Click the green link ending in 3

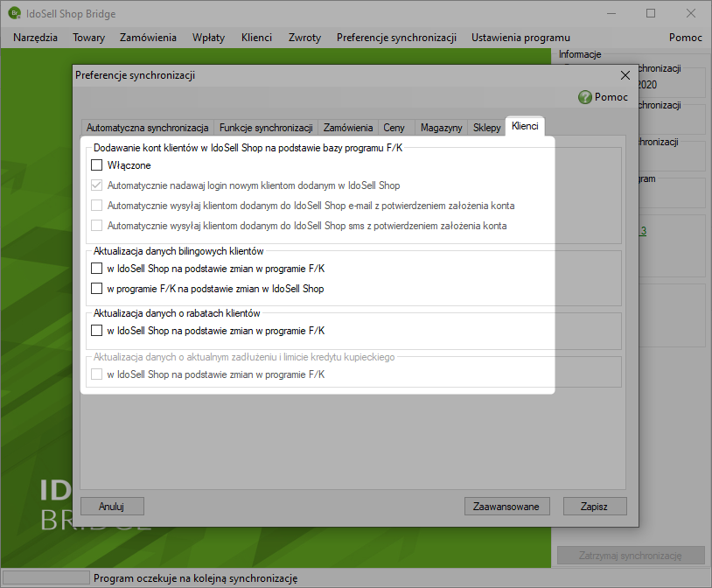pos(643,231)
